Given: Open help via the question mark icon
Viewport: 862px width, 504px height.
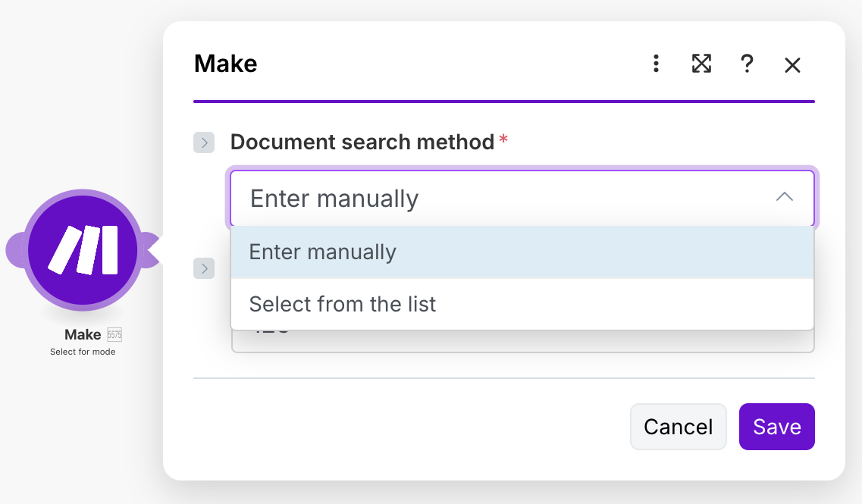Looking at the screenshot, I should [747, 64].
